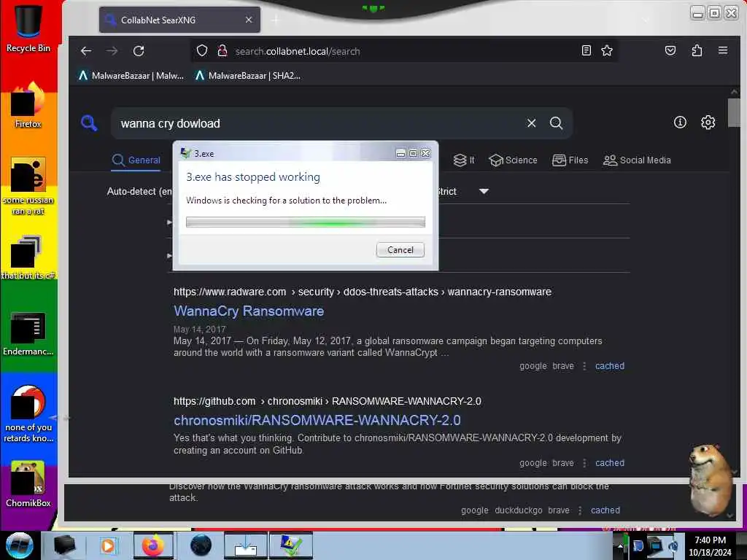747x560 pixels.
Task: Toggle reader view icon in address bar
Action: (587, 50)
